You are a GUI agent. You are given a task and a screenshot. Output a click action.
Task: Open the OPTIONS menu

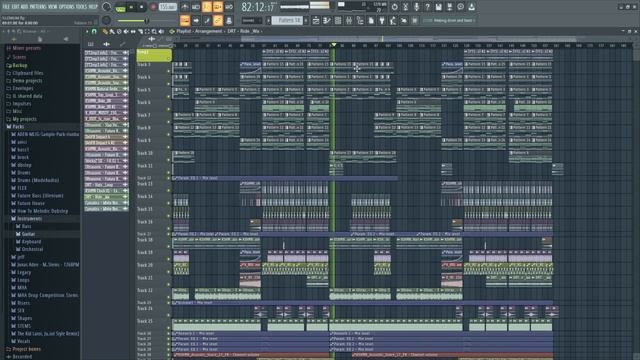67,7
